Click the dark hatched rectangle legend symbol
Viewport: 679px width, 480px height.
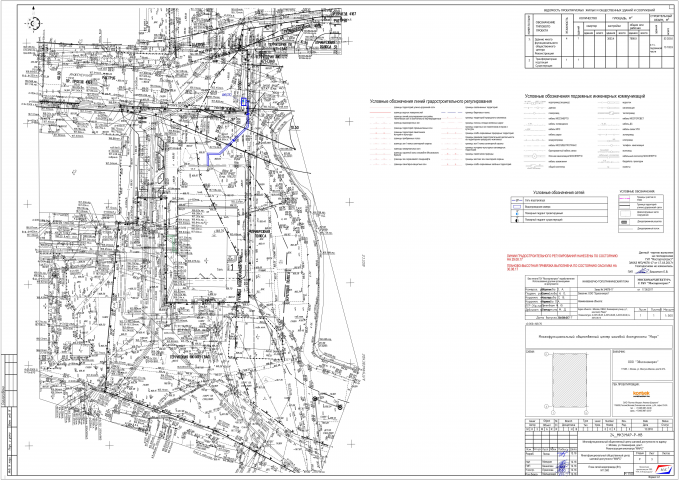(626, 221)
